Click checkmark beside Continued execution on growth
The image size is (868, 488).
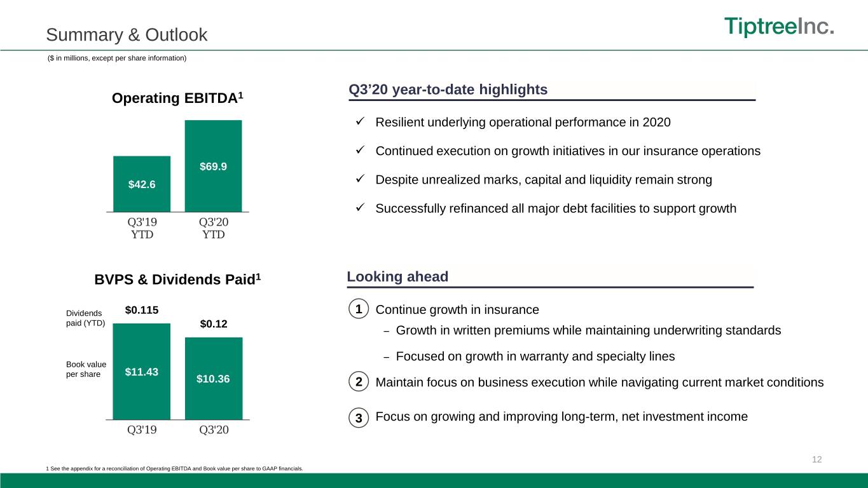click(x=359, y=151)
